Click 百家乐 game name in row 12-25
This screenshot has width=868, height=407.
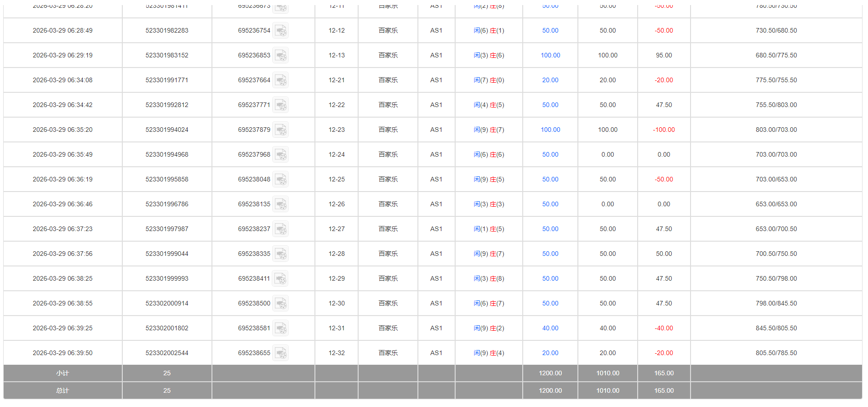pos(388,179)
